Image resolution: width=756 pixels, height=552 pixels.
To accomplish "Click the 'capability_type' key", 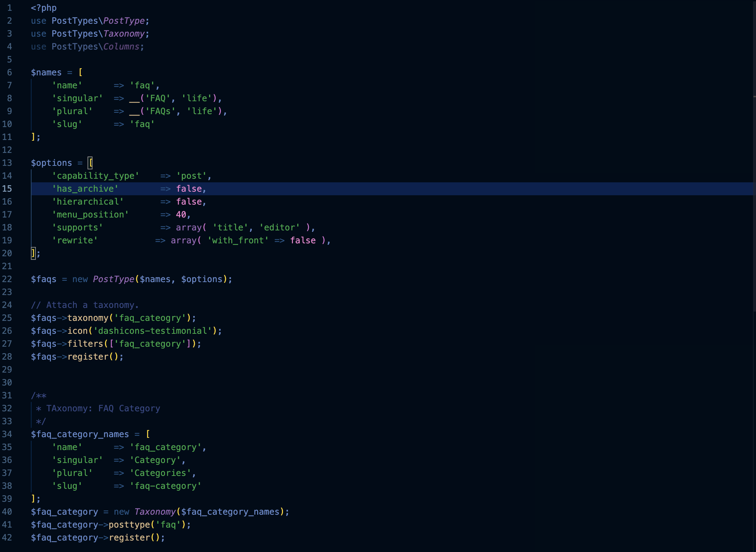I will [x=95, y=176].
